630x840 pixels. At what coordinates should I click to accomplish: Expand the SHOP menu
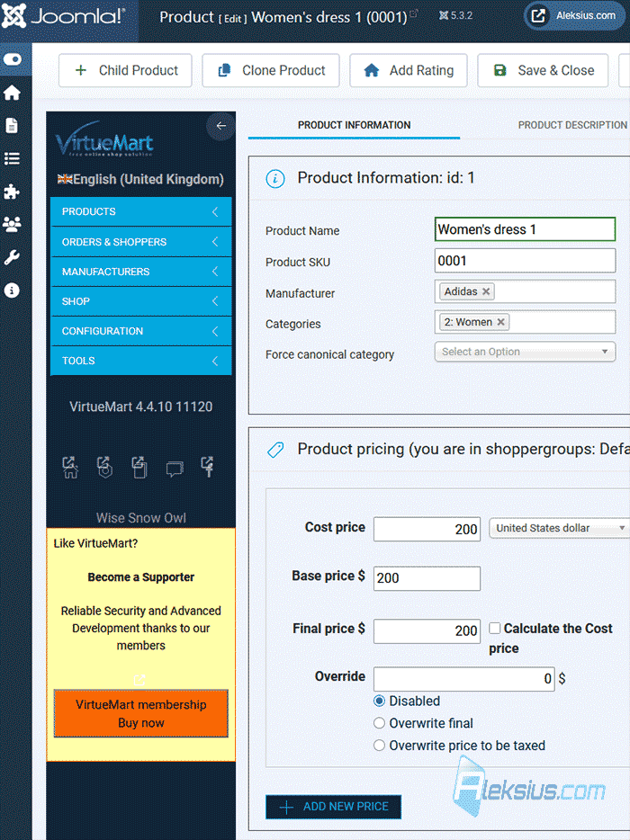tap(141, 301)
